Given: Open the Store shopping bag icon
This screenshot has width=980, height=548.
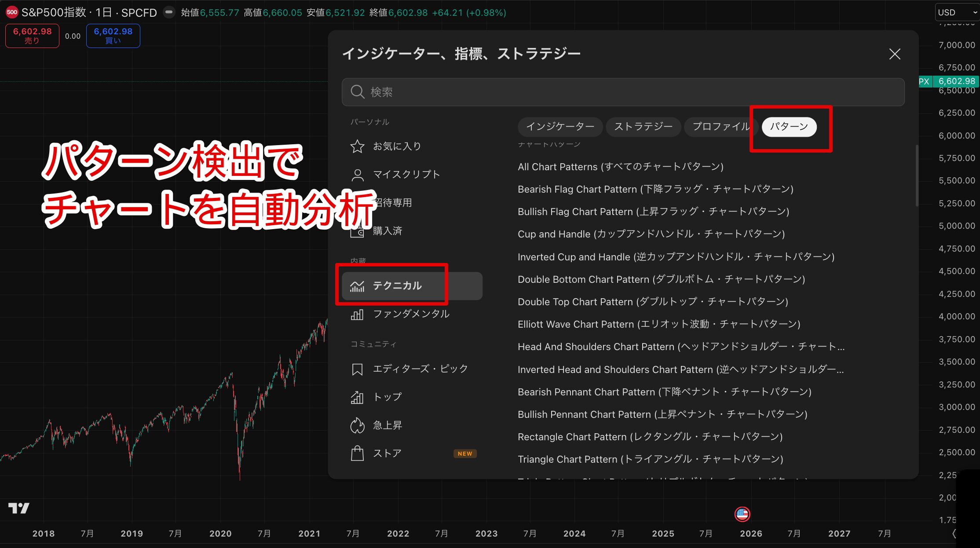Looking at the screenshot, I should (357, 453).
